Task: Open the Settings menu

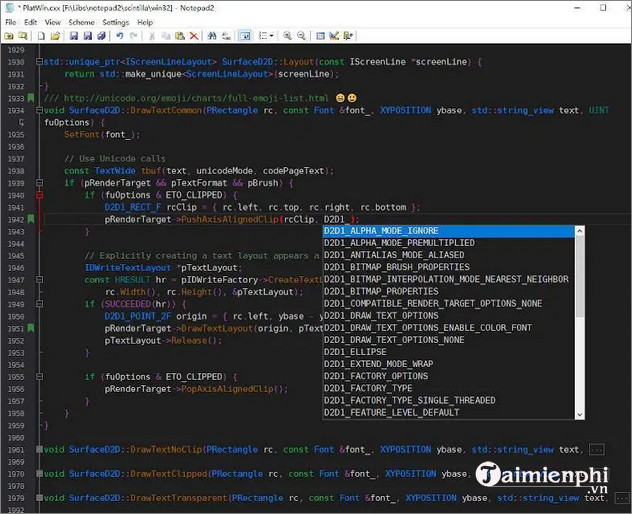Action: [115, 21]
